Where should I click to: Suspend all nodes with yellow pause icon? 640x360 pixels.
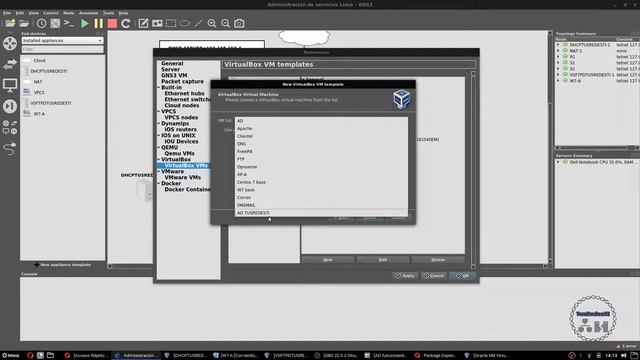click(x=98, y=23)
